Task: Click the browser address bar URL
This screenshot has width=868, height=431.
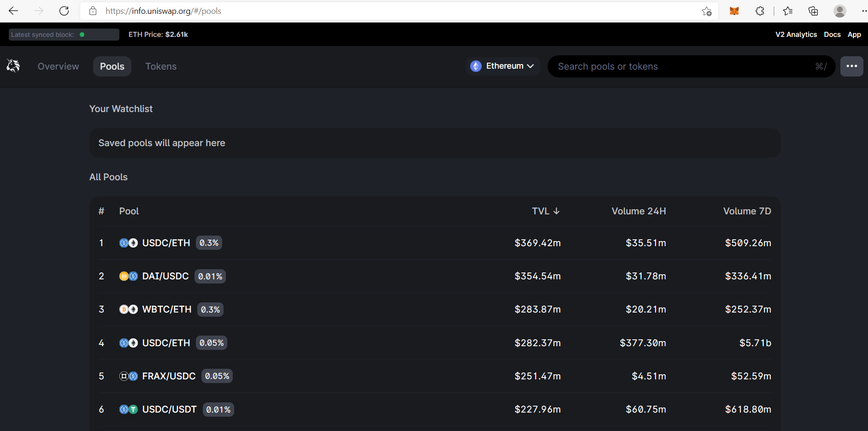Action: click(x=163, y=11)
